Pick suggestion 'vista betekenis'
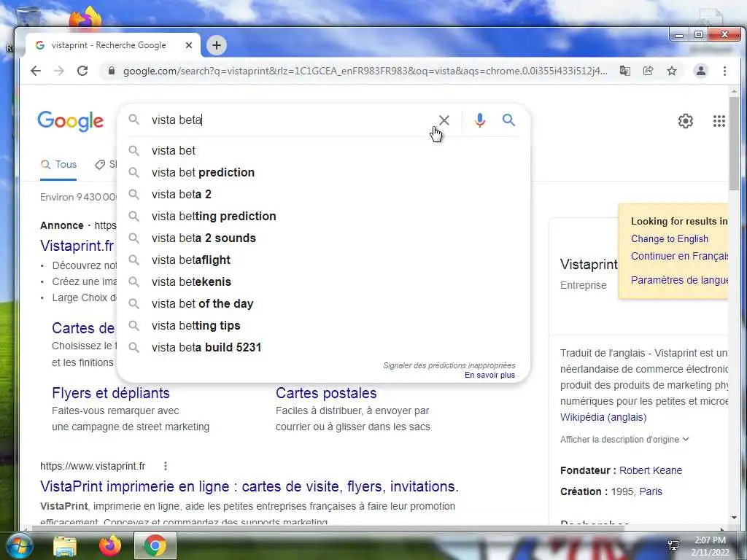 pos(323,282)
